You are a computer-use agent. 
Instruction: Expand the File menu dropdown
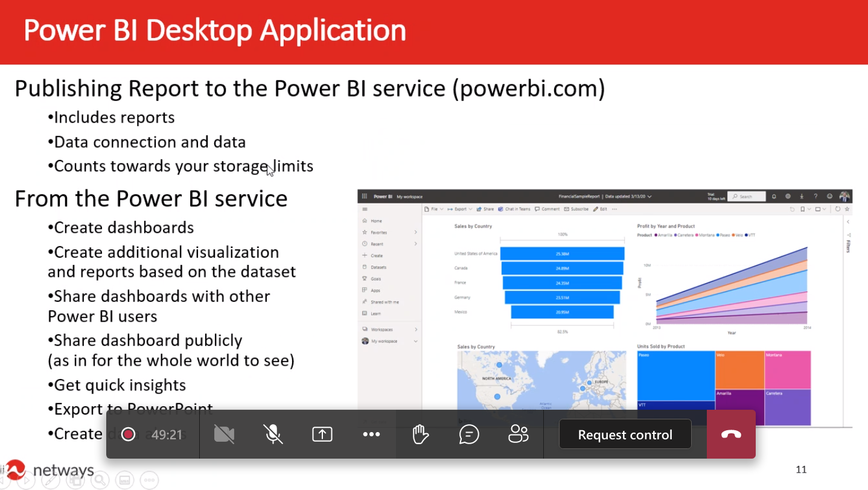click(x=434, y=209)
